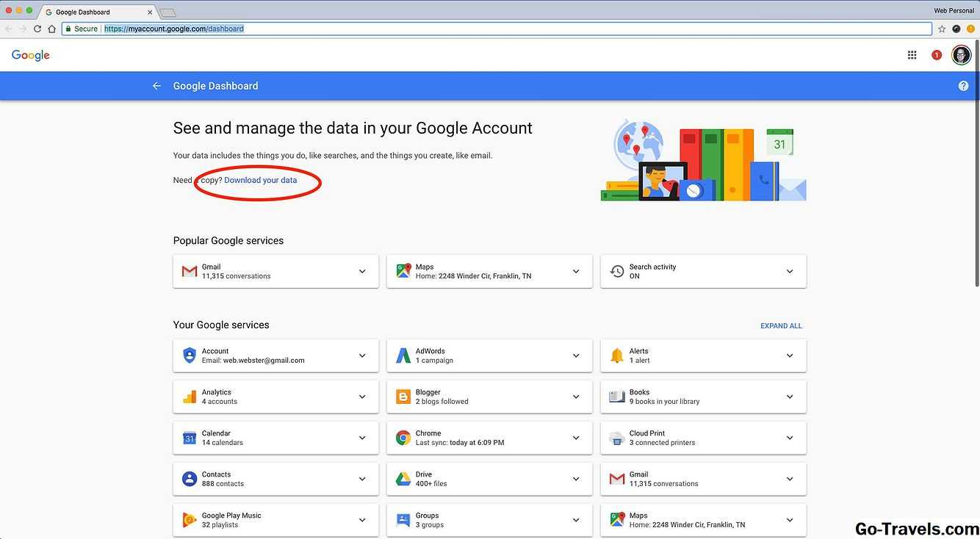This screenshot has width=980, height=539.
Task: Click the 'Popular Google services' heading
Action: 228,241
